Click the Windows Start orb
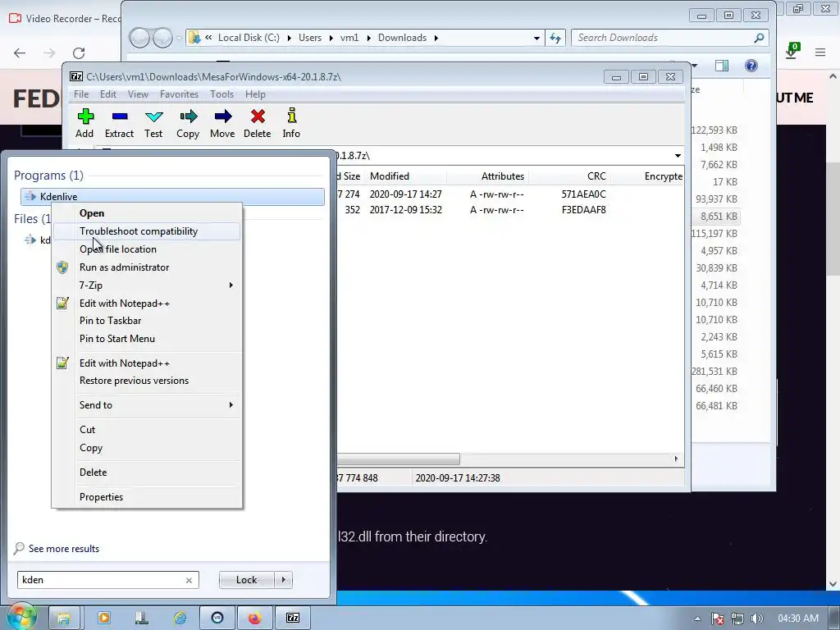840x630 pixels. click(21, 617)
